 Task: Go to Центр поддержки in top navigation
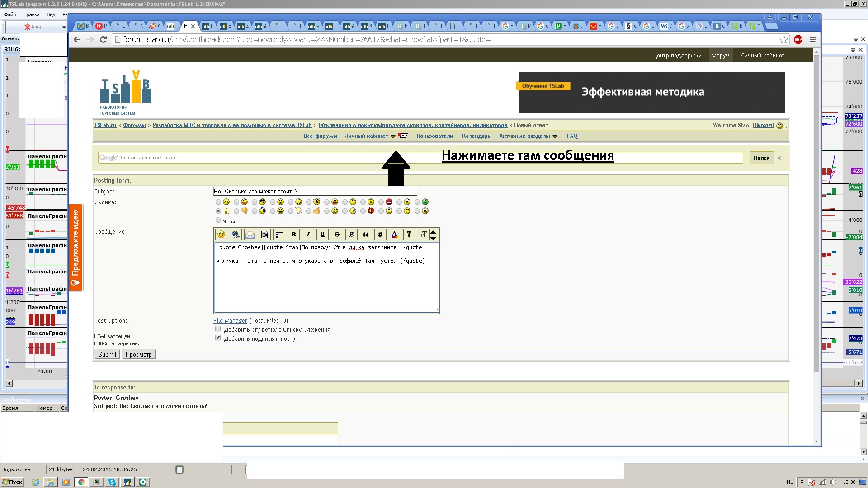click(x=677, y=56)
